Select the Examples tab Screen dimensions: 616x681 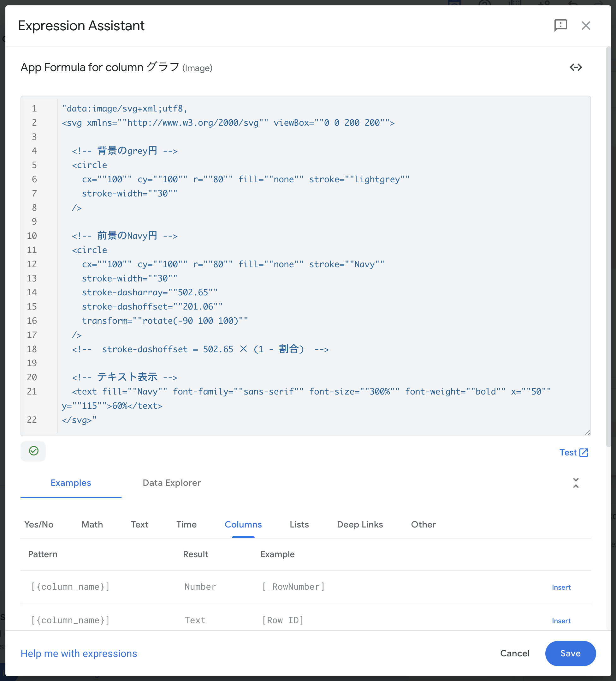tap(71, 483)
